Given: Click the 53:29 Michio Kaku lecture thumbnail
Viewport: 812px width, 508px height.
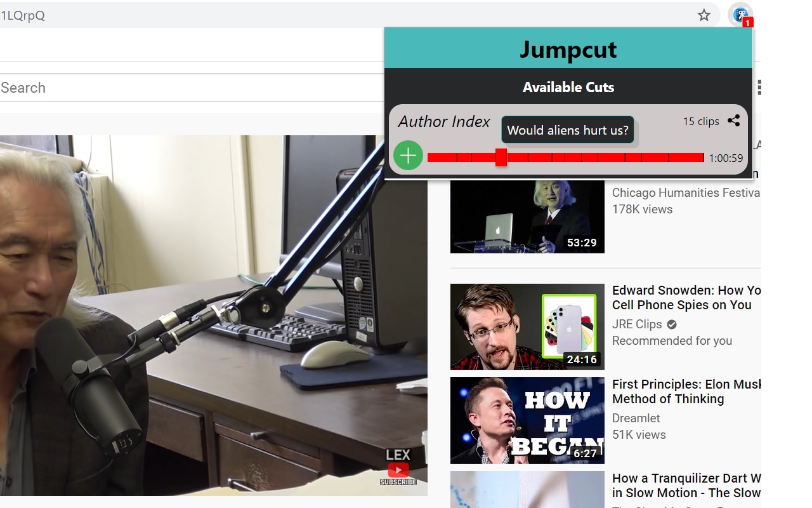Looking at the screenshot, I should 527,216.
